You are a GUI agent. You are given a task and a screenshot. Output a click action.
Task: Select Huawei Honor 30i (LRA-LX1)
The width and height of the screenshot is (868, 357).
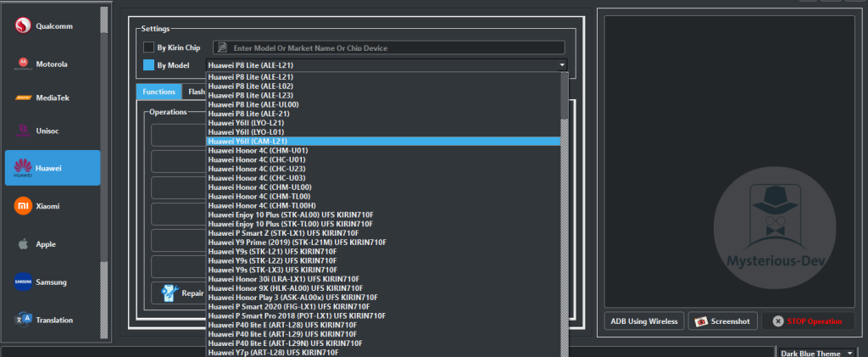coord(382,279)
